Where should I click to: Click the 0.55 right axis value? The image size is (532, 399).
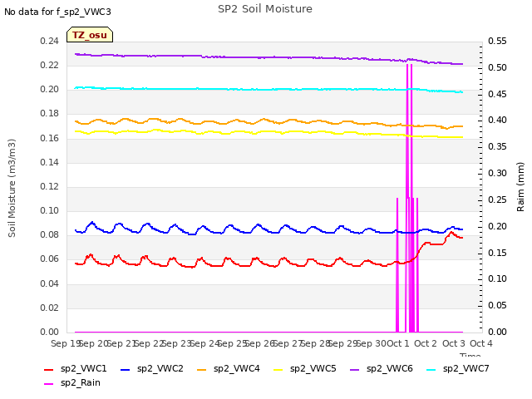[497, 41]
